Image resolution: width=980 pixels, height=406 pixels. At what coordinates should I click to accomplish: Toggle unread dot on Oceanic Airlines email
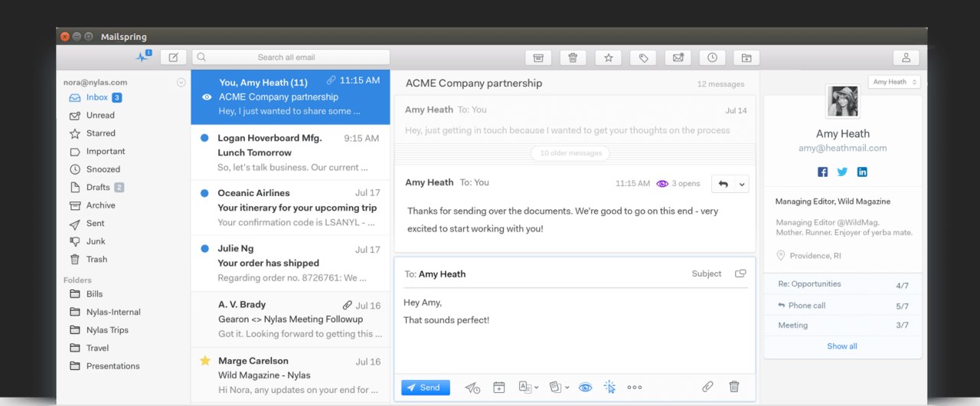(x=204, y=193)
